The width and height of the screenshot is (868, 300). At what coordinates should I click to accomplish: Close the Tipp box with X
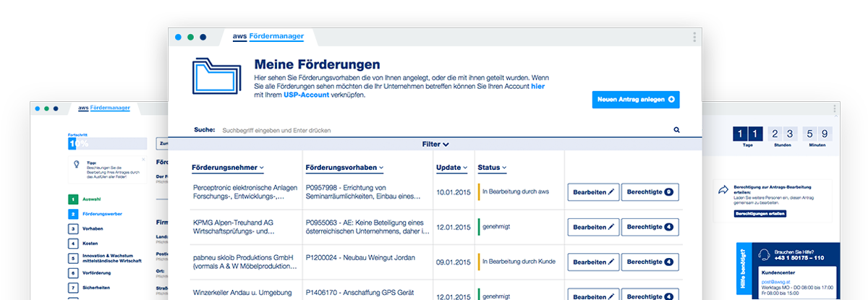click(x=143, y=159)
